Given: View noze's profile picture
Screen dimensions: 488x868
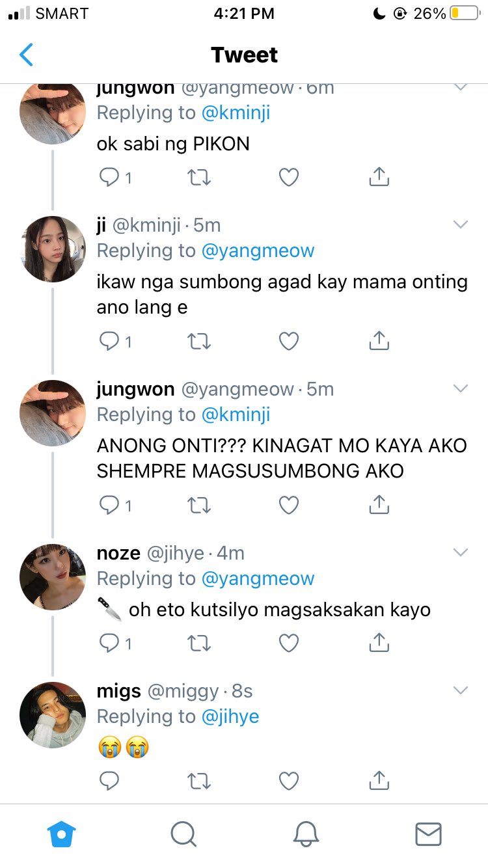Looking at the screenshot, I should [x=53, y=577].
